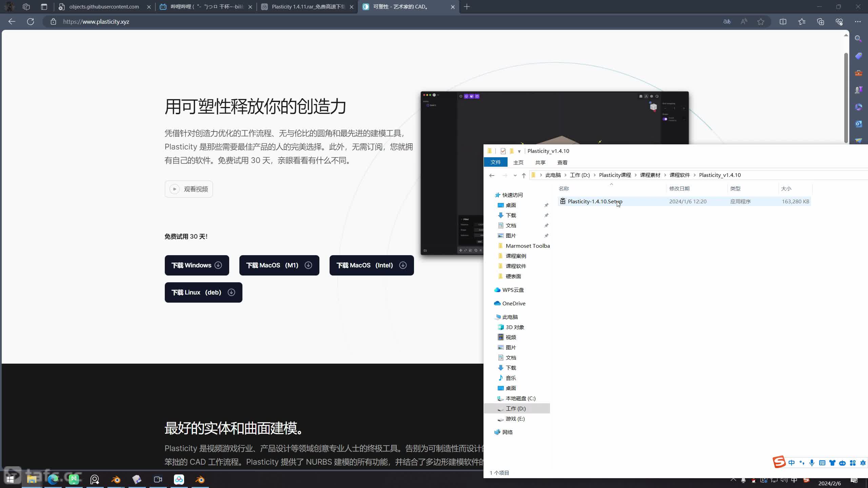This screenshot has width=868, height=488.
Task: Click the 下载 MacOS (Intel) button
Action: point(372,265)
